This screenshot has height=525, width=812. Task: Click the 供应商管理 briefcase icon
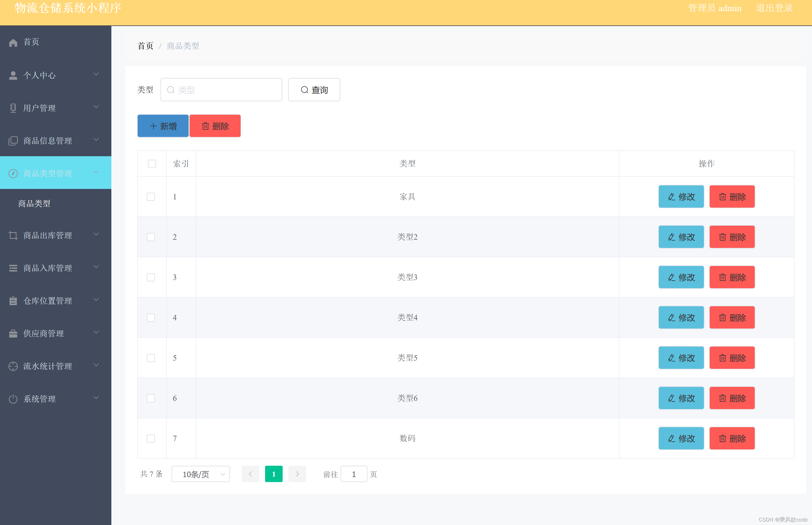13,333
